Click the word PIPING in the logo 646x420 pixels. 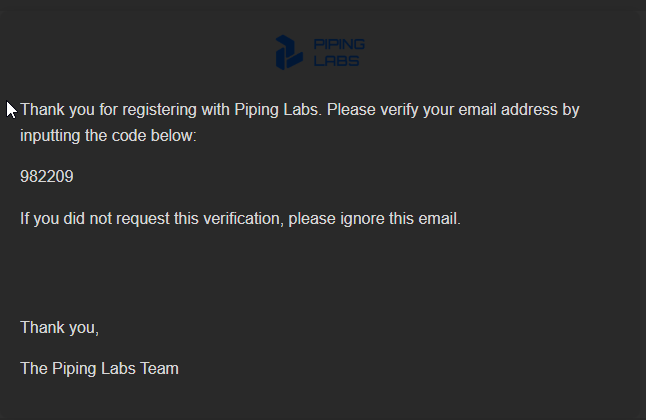point(339,45)
